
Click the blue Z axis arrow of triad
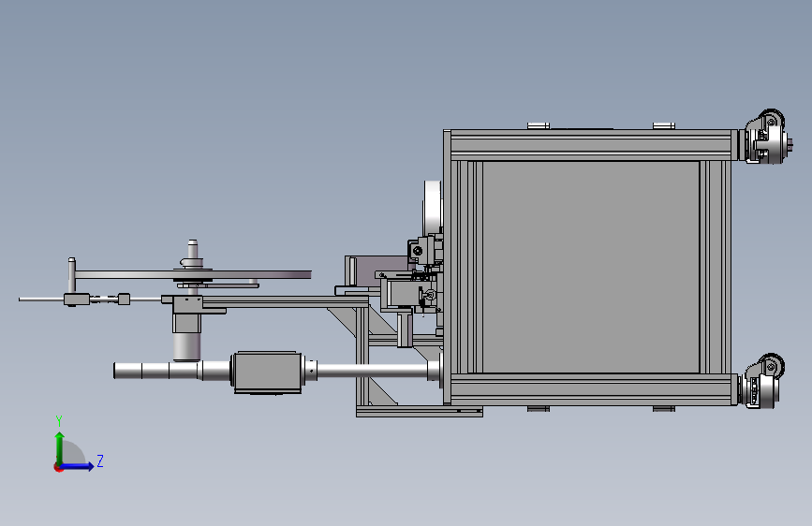pyautogui.click(x=77, y=466)
